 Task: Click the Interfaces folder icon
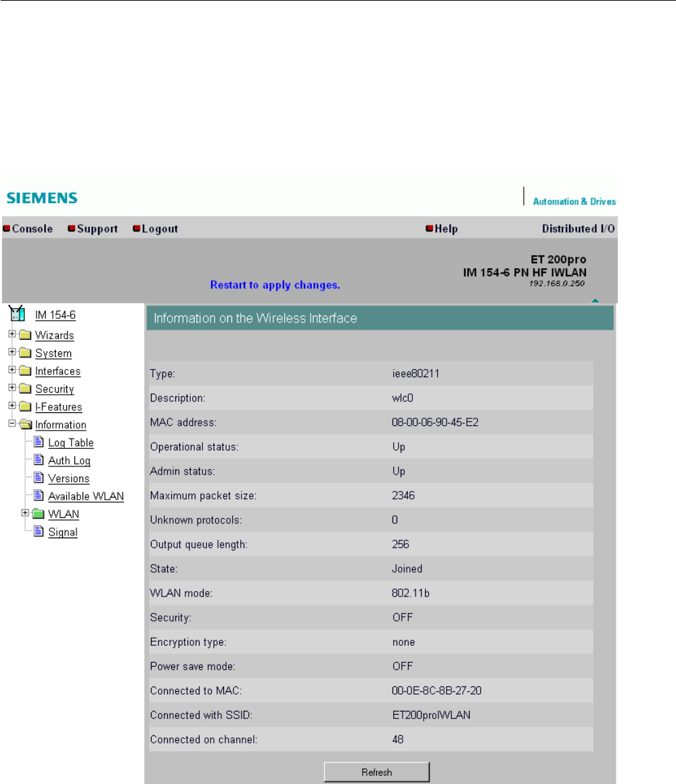click(x=25, y=371)
